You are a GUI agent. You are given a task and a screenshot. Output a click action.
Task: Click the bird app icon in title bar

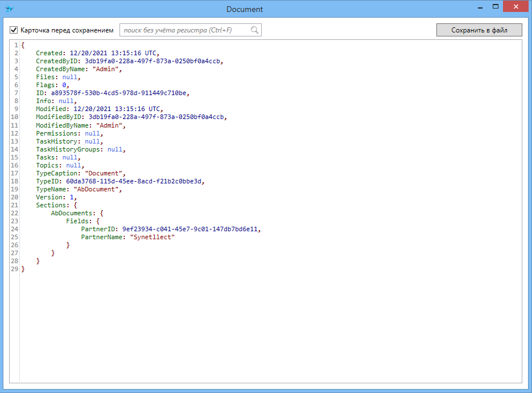(9, 9)
